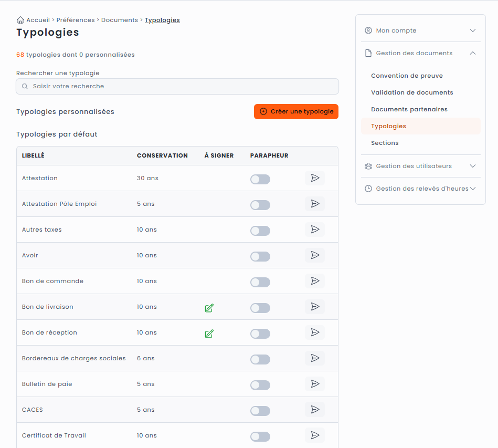This screenshot has width=498, height=448.
Task: Click the send icon for Bulletin de paie
Action: pyautogui.click(x=315, y=384)
